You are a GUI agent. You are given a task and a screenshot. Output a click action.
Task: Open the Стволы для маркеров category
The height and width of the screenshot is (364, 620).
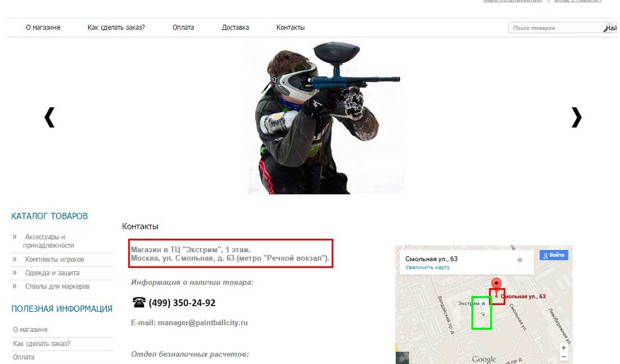coord(57,286)
